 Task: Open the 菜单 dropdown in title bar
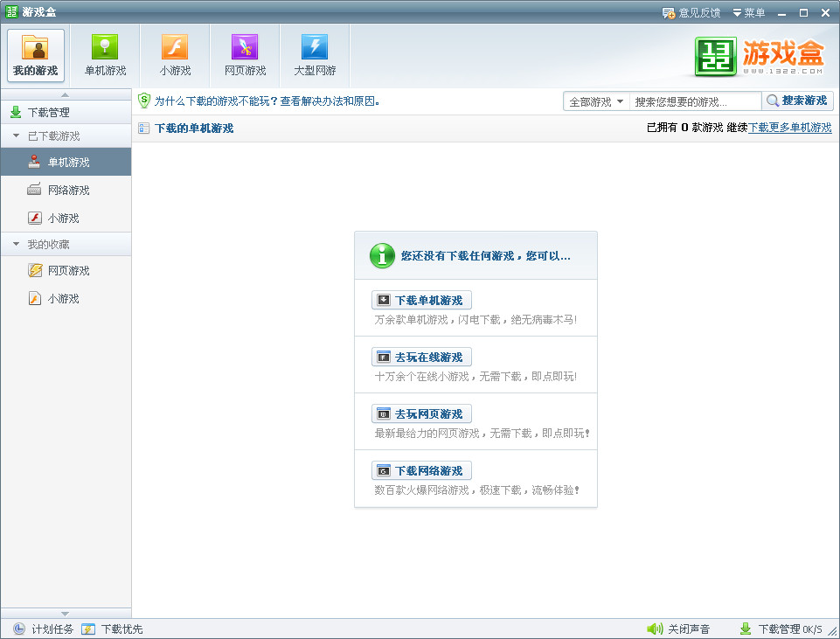(749, 12)
